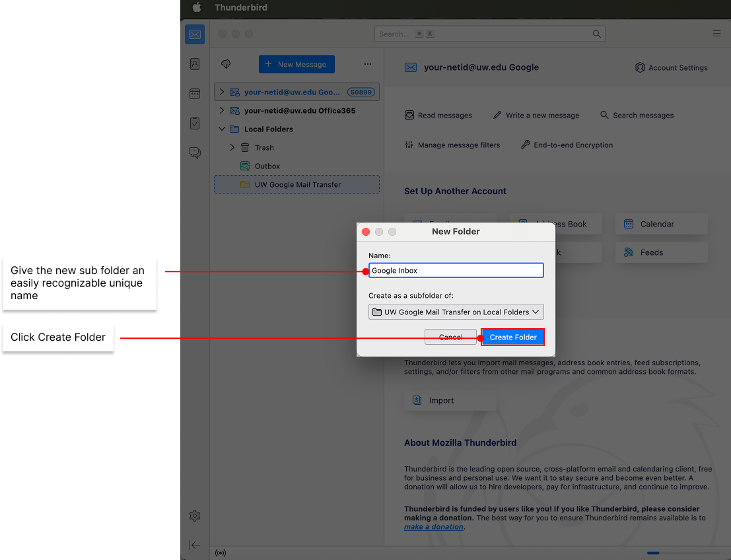Expand the your-netid@uw.edu Google account
The width and height of the screenshot is (731, 560).
[x=222, y=92]
